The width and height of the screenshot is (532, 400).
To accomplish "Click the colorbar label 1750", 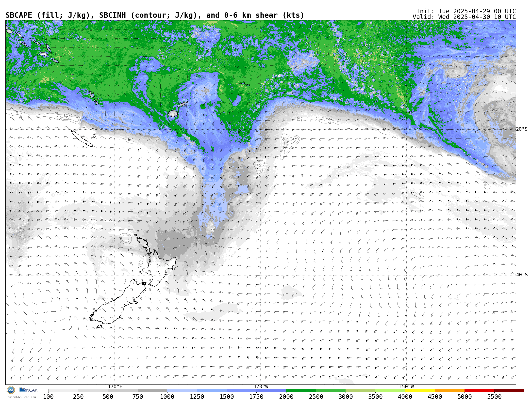I will point(256,397).
